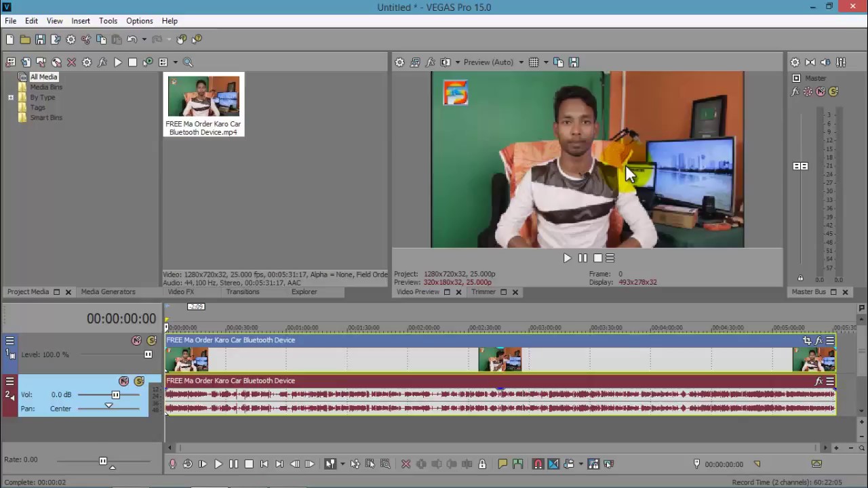Toggle Automatic Crossfades in timeline toolbar
The image size is (868, 488).
click(x=553, y=464)
